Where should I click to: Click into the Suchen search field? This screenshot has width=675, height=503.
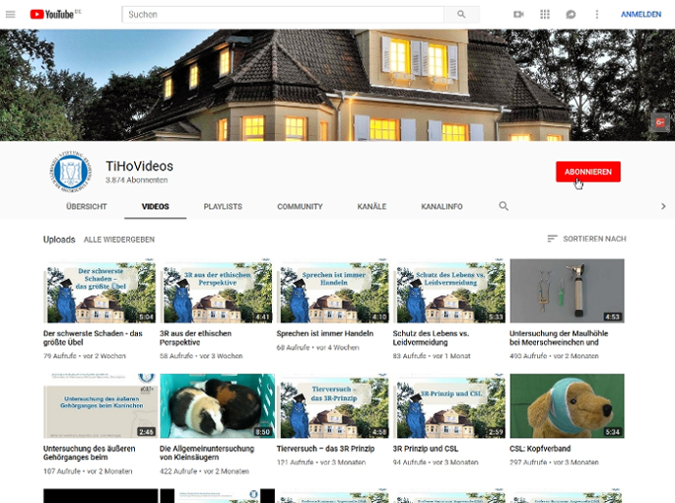[285, 15]
